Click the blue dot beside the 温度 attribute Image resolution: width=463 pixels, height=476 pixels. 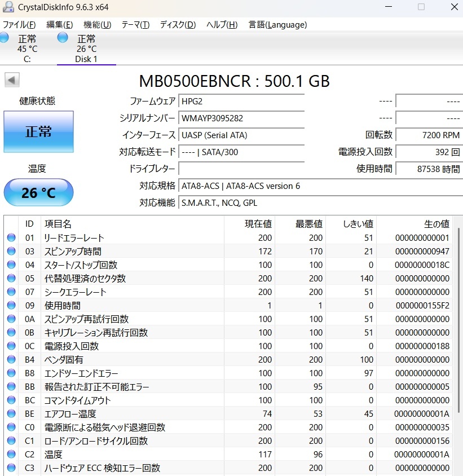[11, 455]
